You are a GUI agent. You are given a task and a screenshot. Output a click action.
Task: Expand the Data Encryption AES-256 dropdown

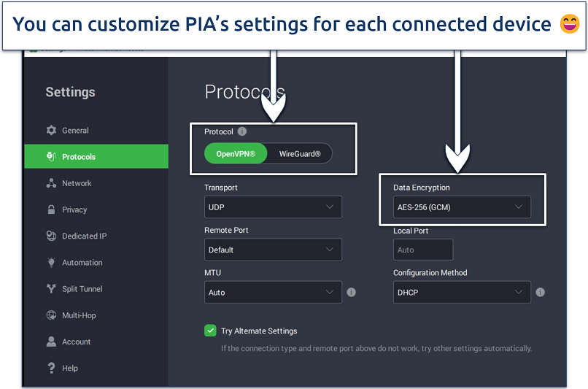461,207
